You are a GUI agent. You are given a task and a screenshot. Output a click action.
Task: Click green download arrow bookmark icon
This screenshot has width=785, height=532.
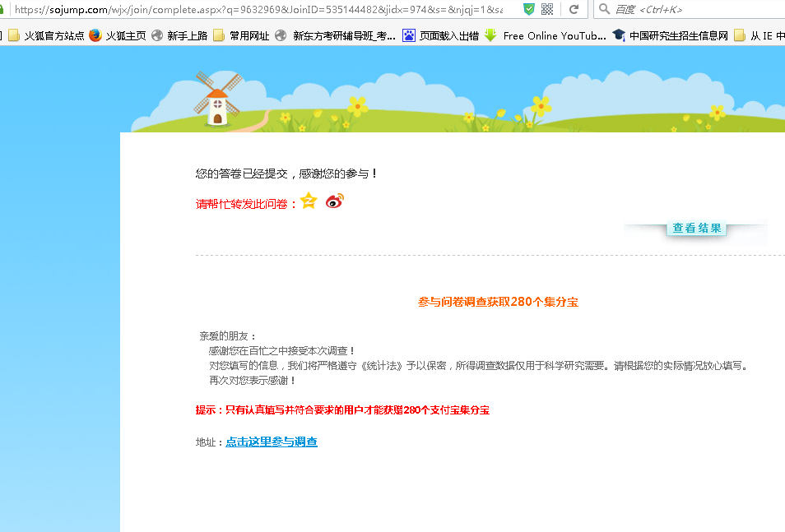pyautogui.click(x=490, y=35)
